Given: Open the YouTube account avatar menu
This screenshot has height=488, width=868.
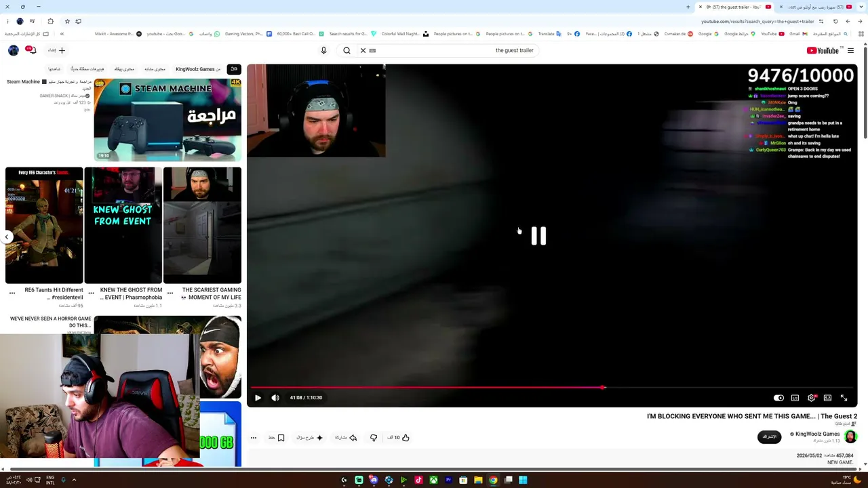Looking at the screenshot, I should coord(14,50).
